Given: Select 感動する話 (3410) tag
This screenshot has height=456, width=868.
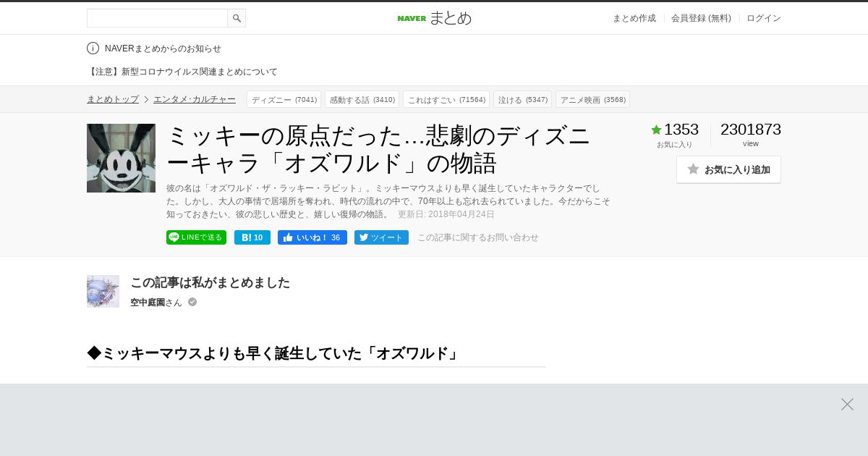Looking at the screenshot, I should [362, 99].
